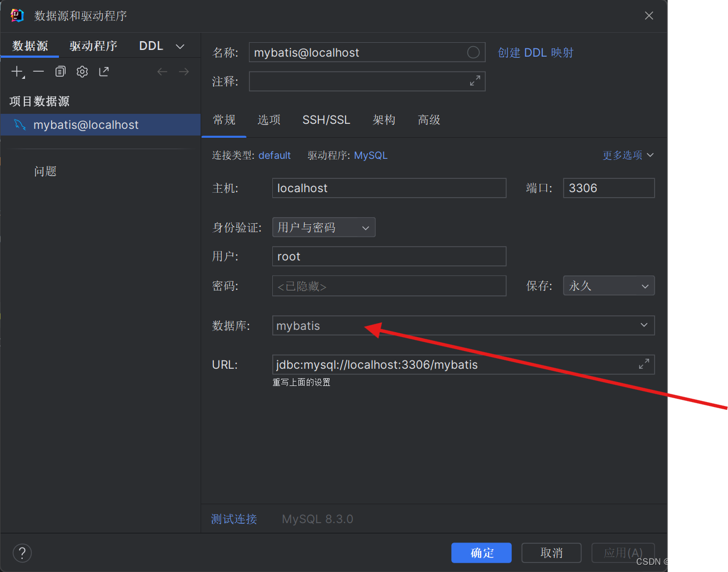728x572 pixels.
Task: Click the IntelliJ logo in title bar
Action: tap(17, 16)
